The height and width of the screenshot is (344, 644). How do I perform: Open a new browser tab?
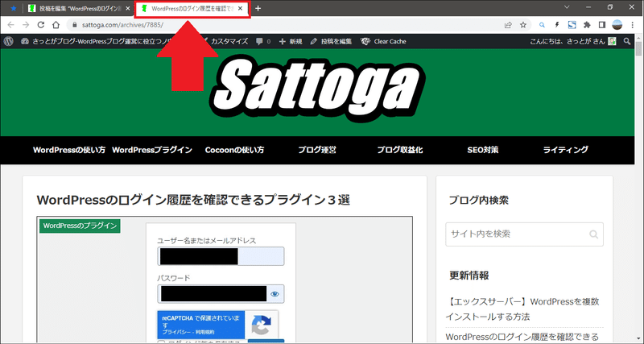pyautogui.click(x=258, y=8)
